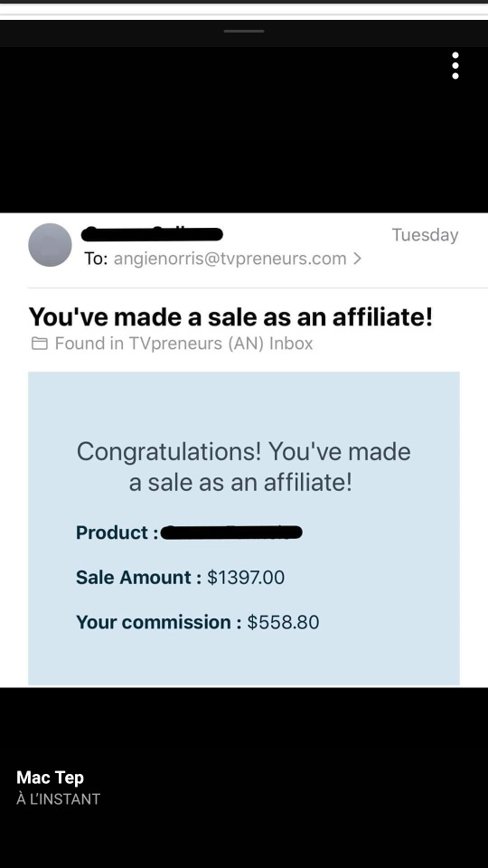Click the redacted sender name
This screenshot has width=488, height=868.
click(x=152, y=235)
